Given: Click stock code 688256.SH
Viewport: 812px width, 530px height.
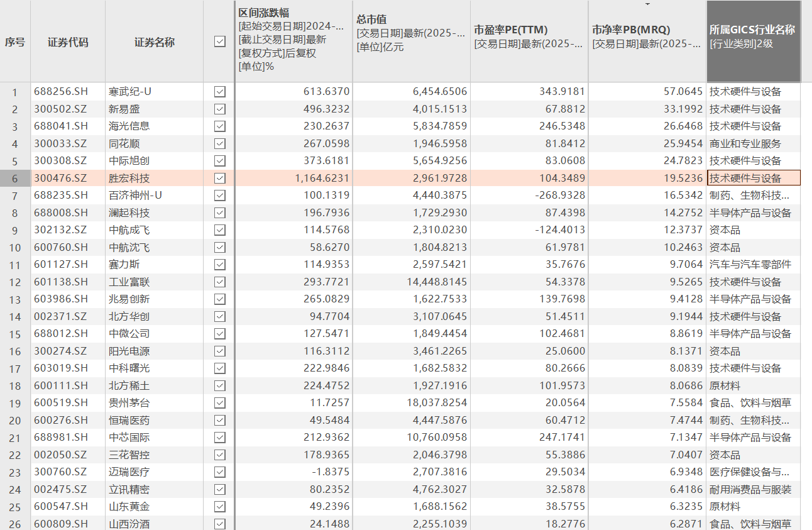Looking at the screenshot, I should [x=61, y=92].
